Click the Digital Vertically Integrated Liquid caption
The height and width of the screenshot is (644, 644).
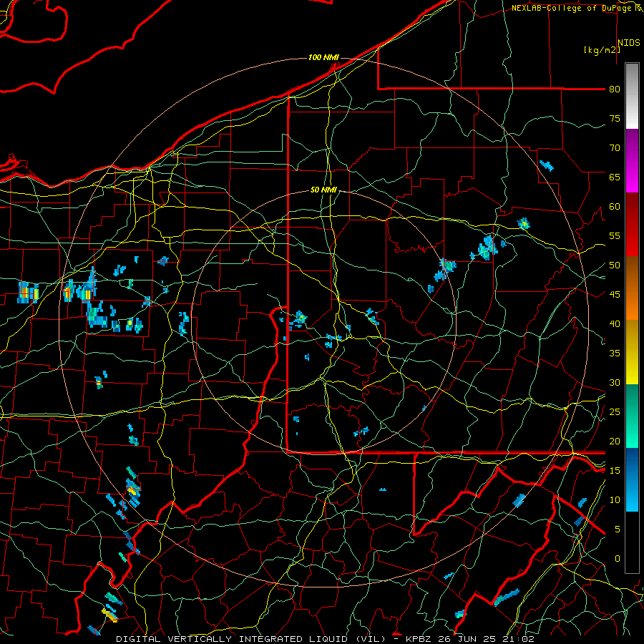point(250,639)
